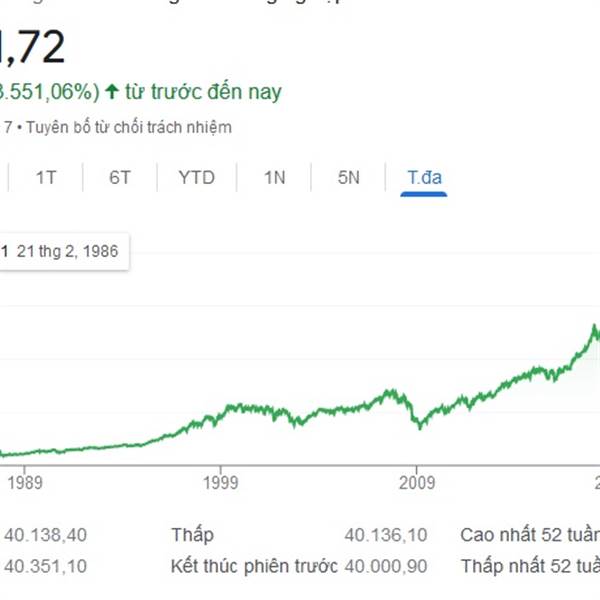Click the green up arrow icon

pos(112,92)
